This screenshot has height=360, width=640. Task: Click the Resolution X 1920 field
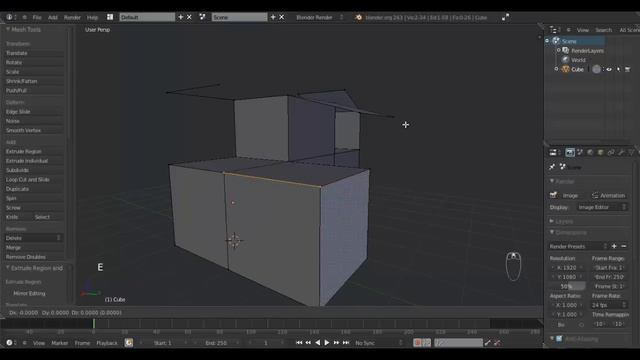click(568, 268)
